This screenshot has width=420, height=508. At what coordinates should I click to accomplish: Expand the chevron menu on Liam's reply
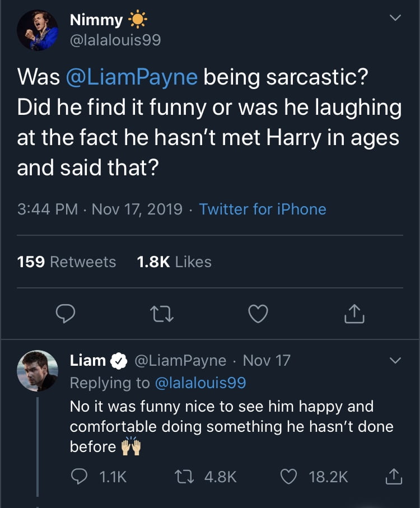coord(395,361)
